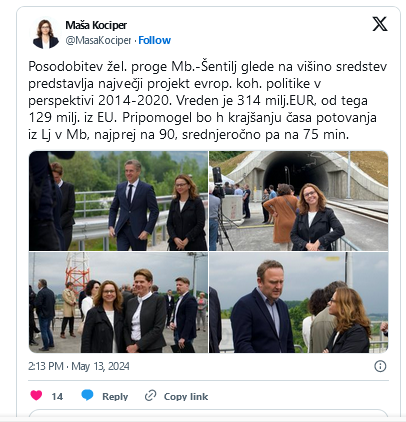Open Maša Kociper's profile avatar
This screenshot has width=406, height=422.
pos(45,34)
